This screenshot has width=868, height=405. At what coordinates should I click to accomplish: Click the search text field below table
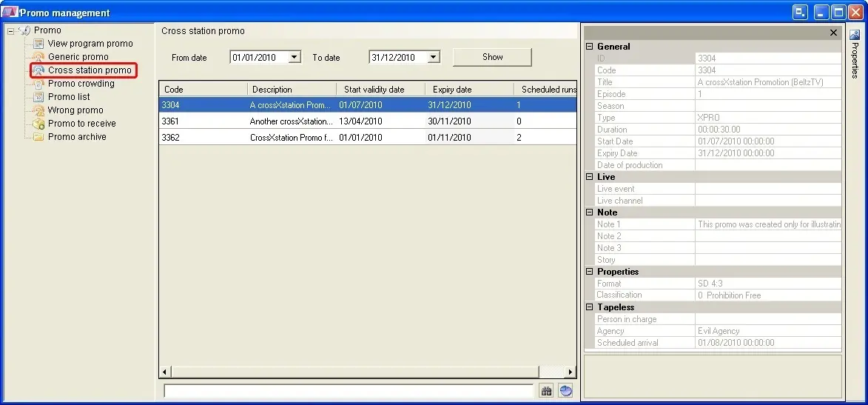[x=348, y=391]
